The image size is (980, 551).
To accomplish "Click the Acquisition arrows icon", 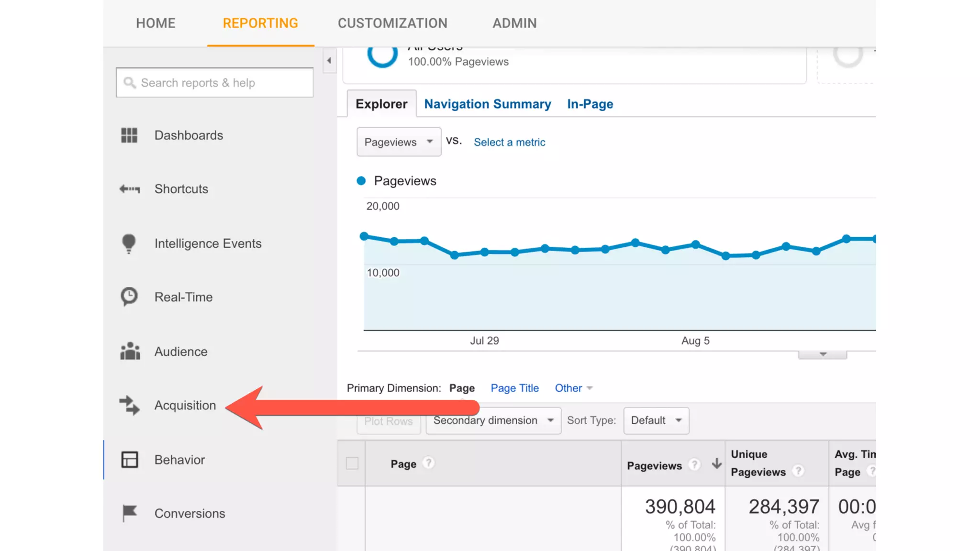I will pos(129,405).
